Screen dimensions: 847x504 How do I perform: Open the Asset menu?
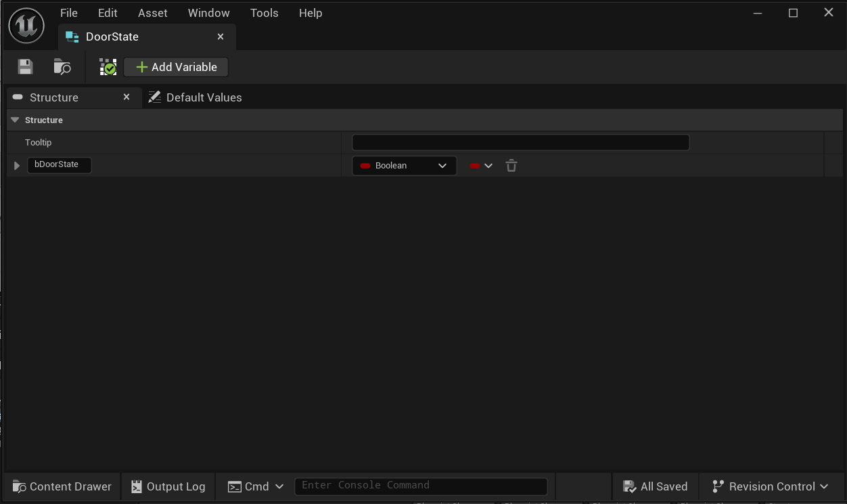152,13
